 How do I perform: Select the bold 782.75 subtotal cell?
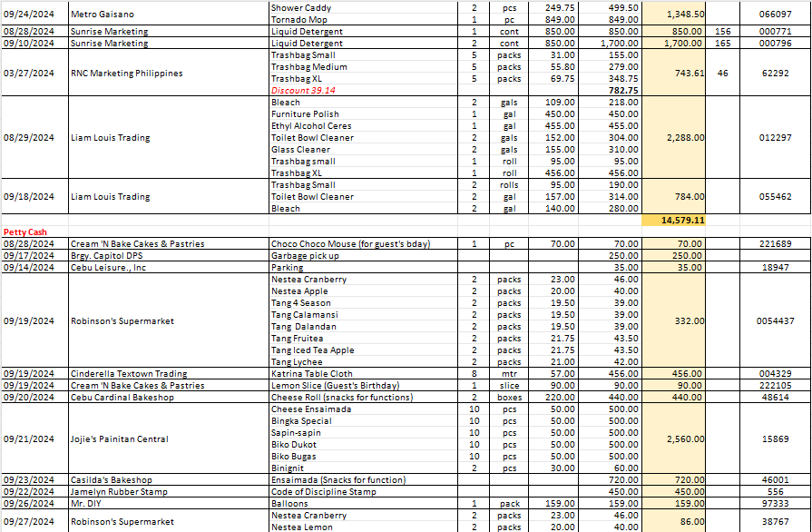(x=610, y=90)
